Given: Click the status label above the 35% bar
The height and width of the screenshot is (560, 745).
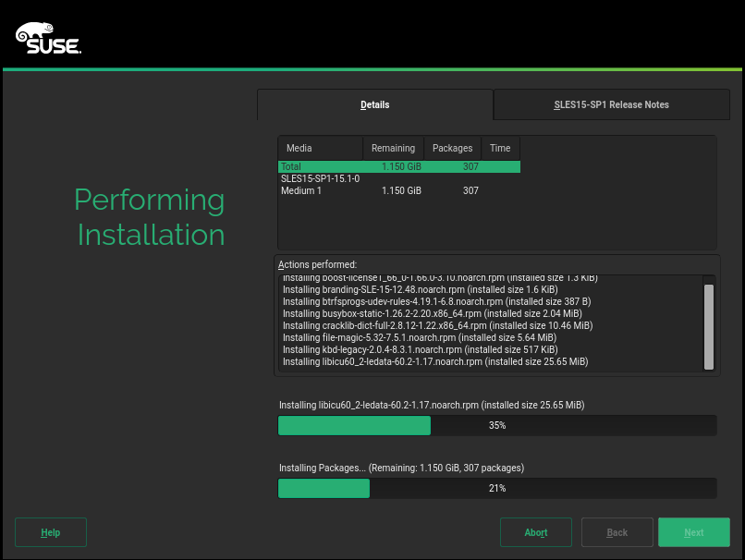Looking at the screenshot, I should 432,405.
